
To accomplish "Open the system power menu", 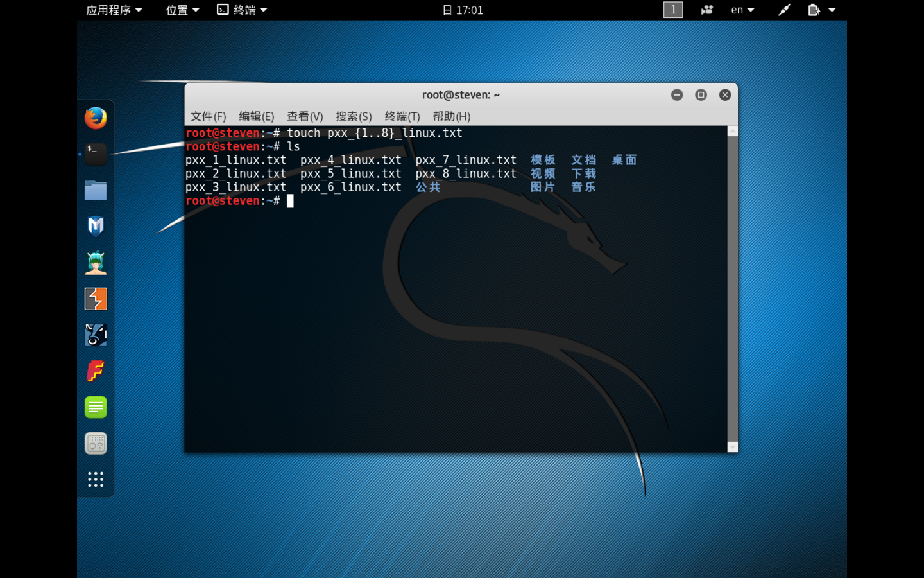I will (821, 10).
